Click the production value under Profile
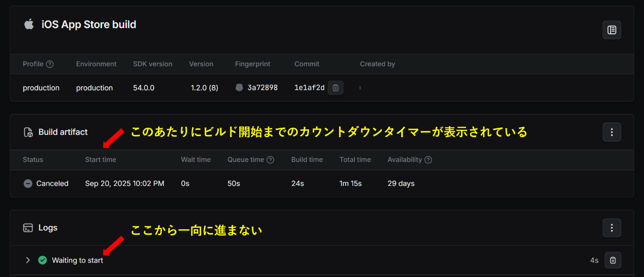This screenshot has width=644, height=277. coord(41,88)
